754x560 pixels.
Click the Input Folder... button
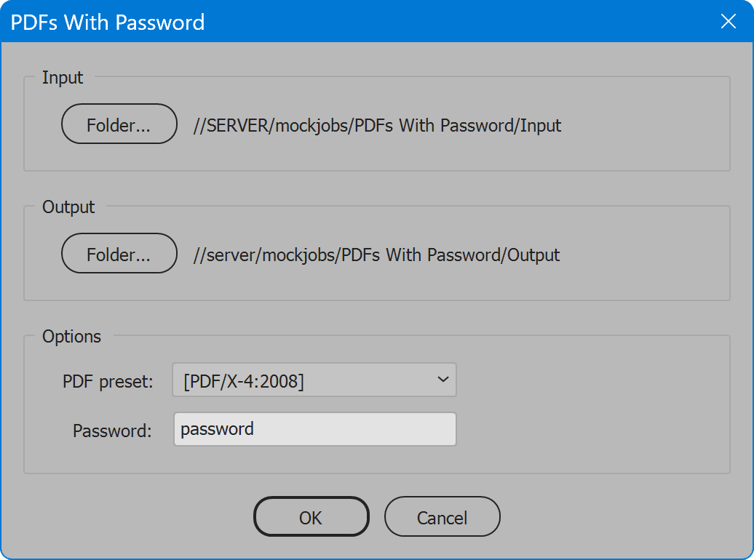(119, 124)
